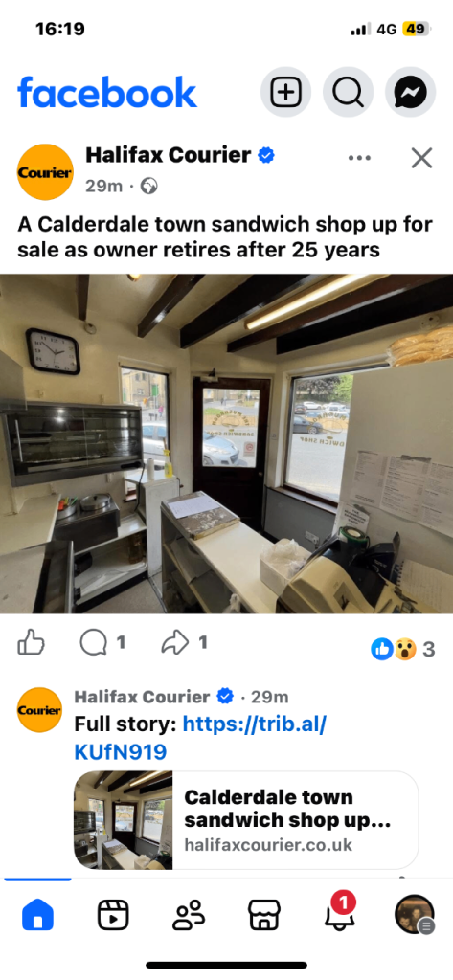Tap the create post plus icon

(285, 93)
